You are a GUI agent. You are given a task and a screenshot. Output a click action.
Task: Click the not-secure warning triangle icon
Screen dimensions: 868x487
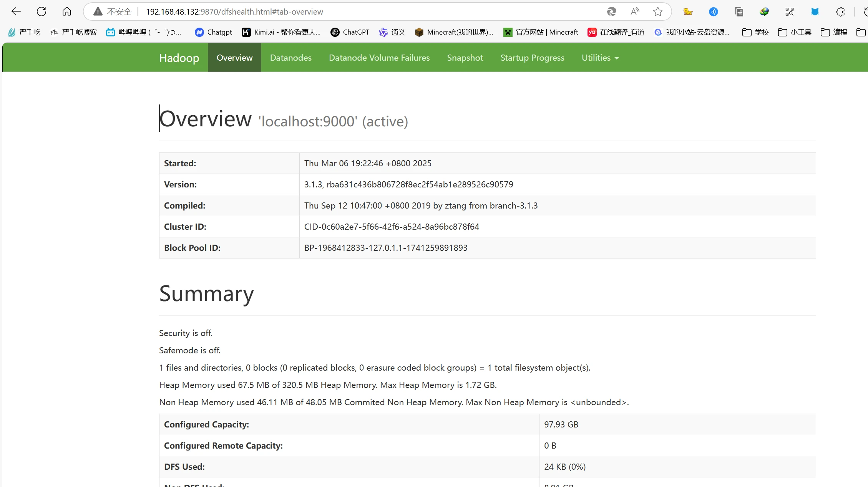point(98,12)
